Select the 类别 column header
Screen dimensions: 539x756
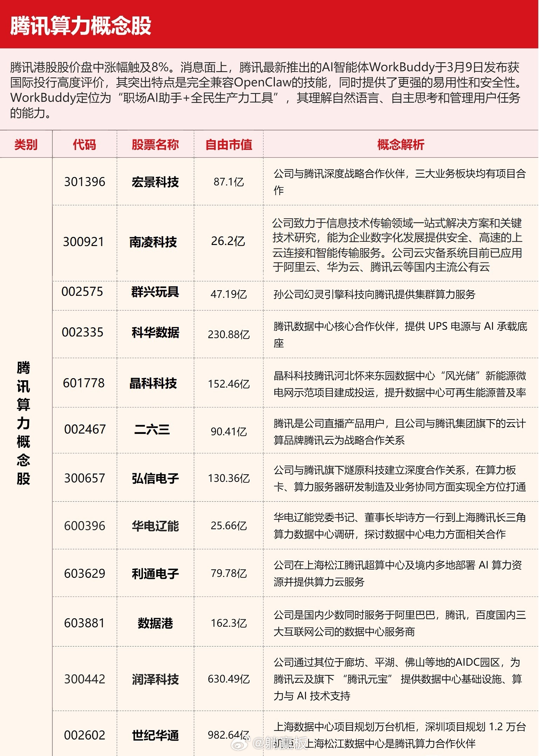click(x=26, y=144)
